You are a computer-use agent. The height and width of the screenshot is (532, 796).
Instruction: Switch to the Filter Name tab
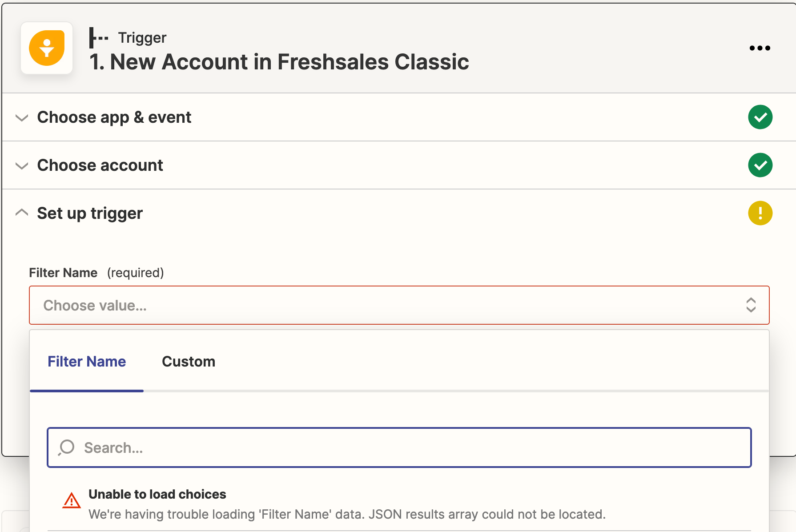87,362
